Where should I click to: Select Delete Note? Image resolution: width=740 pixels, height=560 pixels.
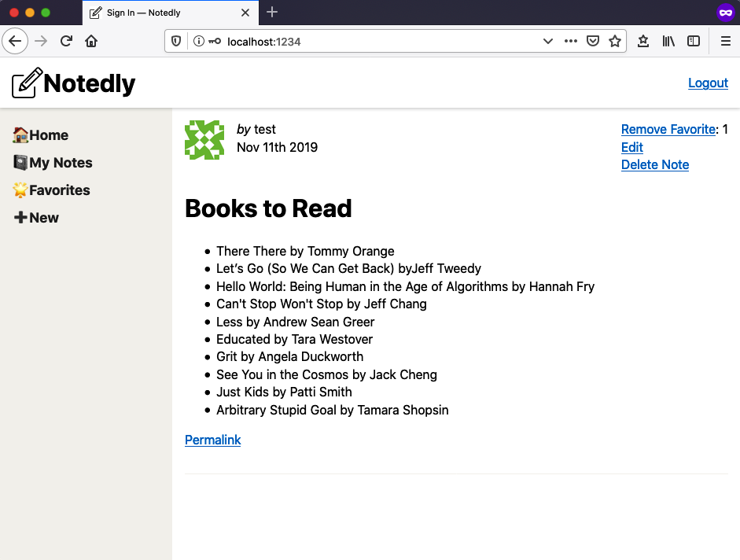point(654,164)
